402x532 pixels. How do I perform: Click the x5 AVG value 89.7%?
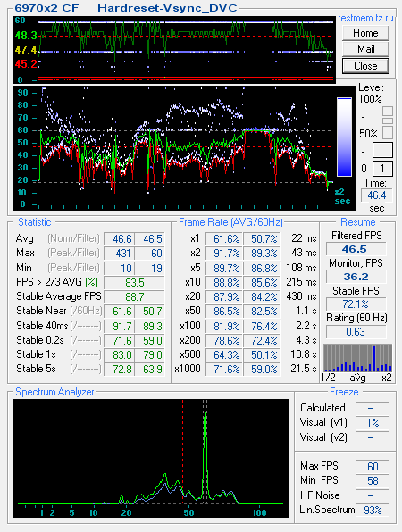tap(224, 268)
